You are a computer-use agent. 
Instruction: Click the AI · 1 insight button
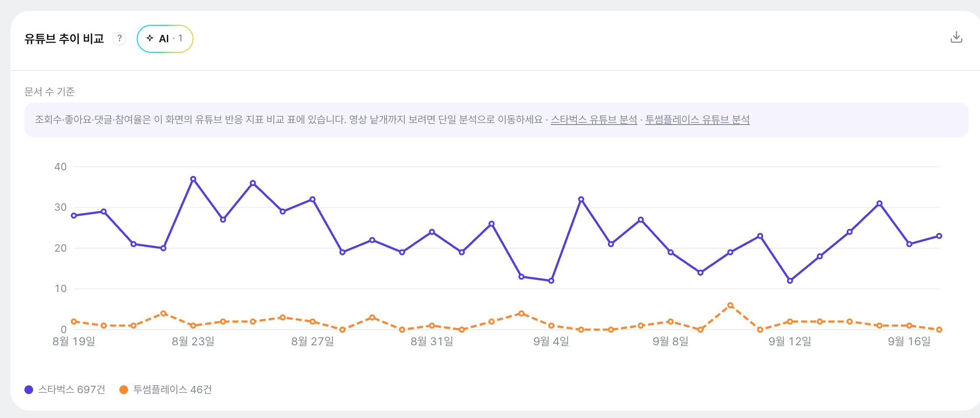point(165,39)
